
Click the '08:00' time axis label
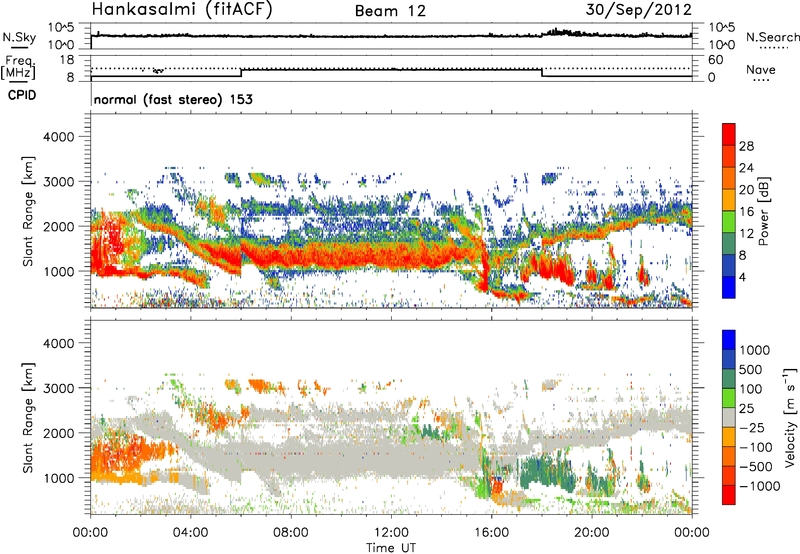[291, 533]
